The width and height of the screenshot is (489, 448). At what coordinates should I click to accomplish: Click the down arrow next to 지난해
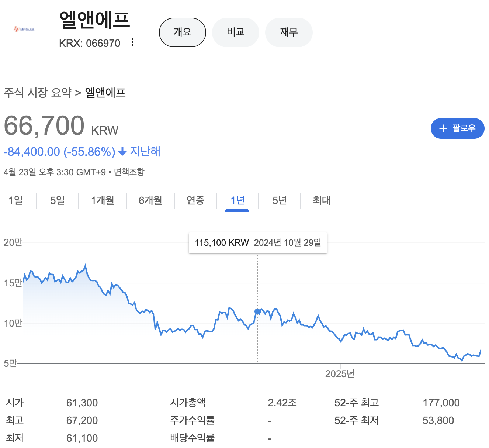coord(122,152)
